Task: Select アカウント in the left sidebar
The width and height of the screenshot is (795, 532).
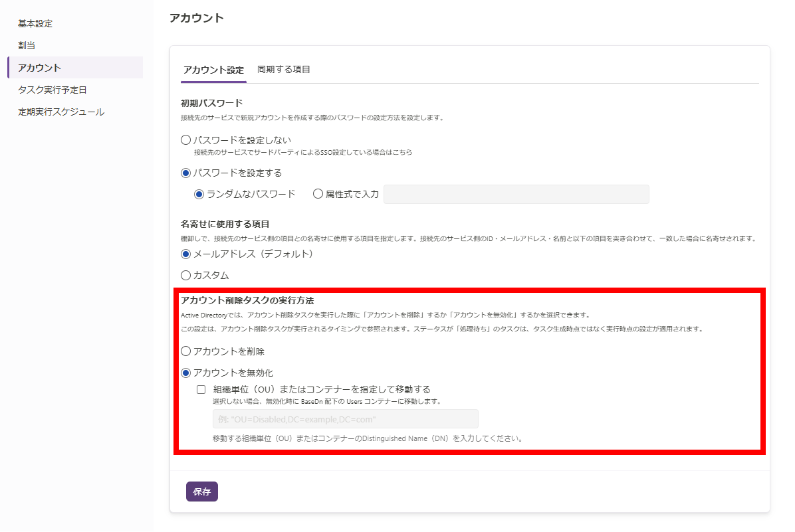Action: (40, 68)
